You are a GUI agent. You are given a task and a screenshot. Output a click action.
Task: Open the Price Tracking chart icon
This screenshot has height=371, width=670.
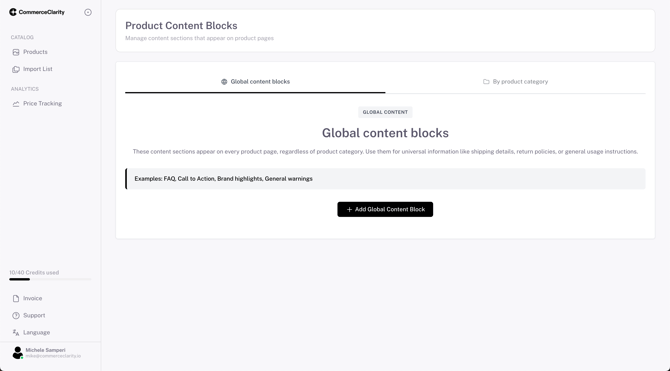click(x=16, y=104)
